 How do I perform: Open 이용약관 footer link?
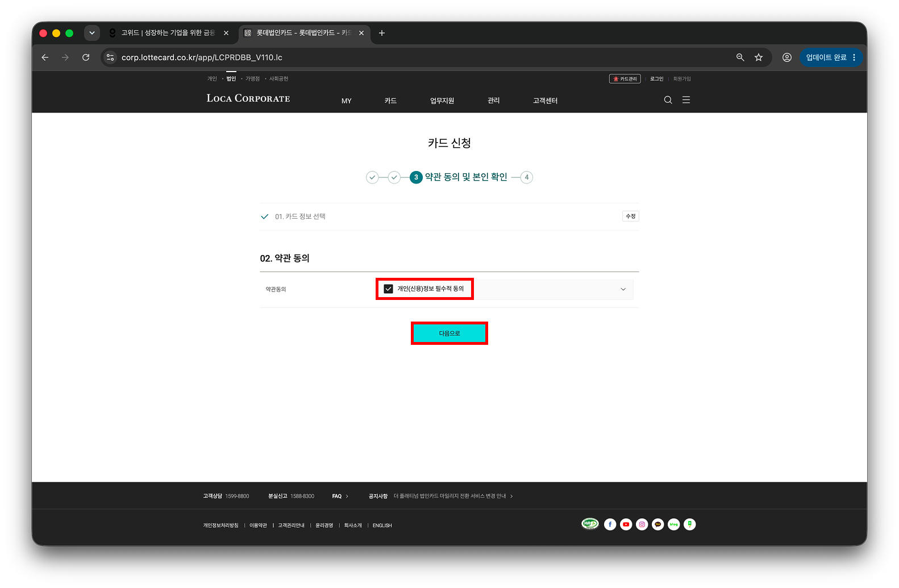pyautogui.click(x=258, y=526)
